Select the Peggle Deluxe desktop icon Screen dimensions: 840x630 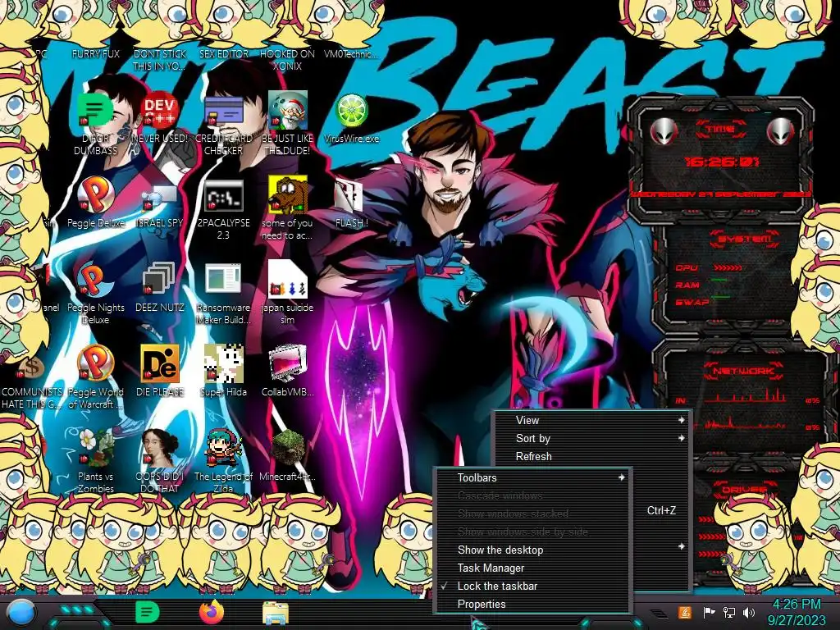(96, 195)
